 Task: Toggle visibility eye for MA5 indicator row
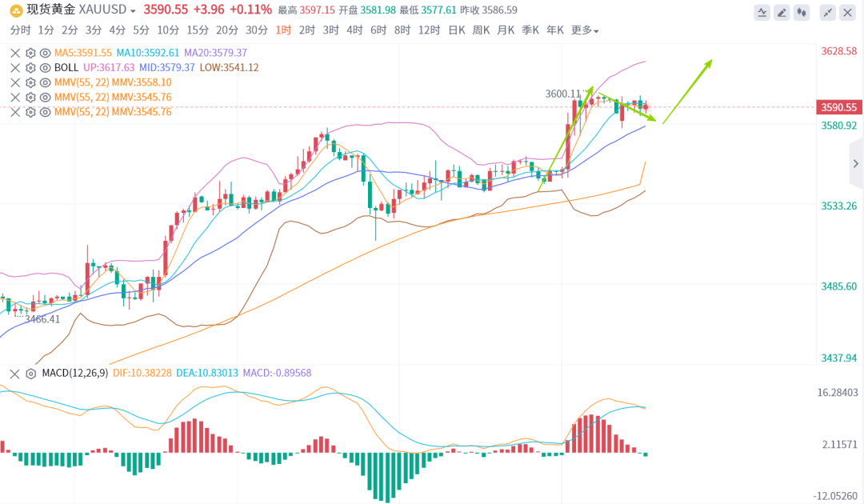(44, 53)
